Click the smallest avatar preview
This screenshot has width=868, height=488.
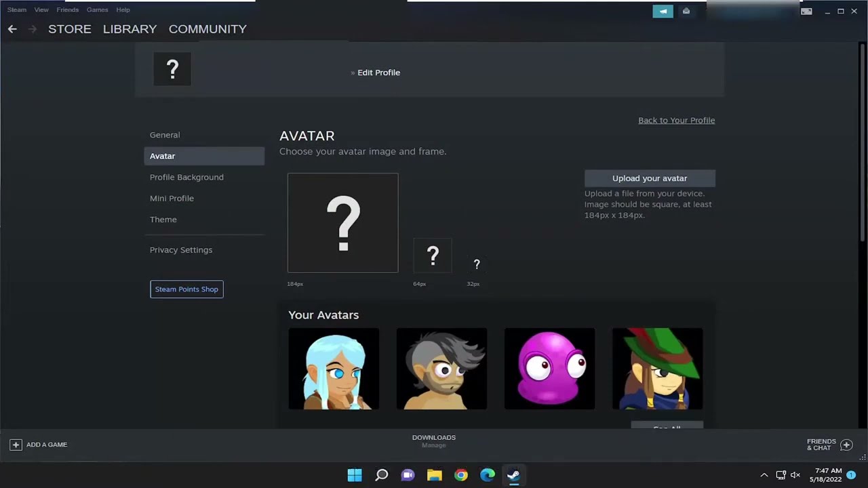pyautogui.click(x=477, y=264)
